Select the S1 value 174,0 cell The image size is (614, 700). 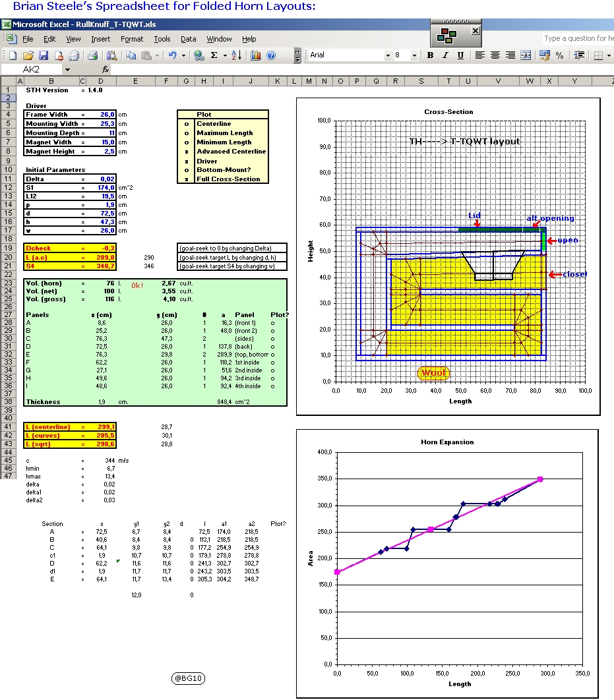(102, 187)
